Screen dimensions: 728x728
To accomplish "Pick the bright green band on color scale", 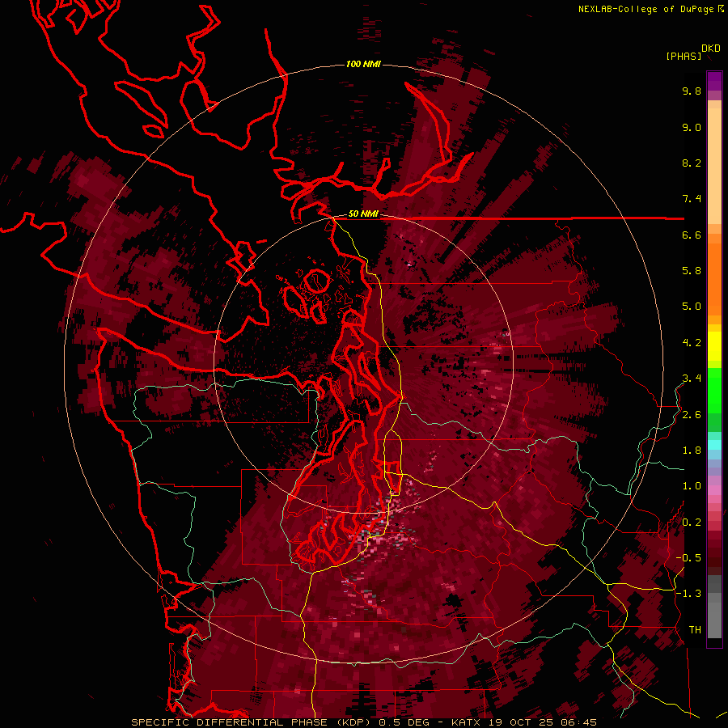I will (x=714, y=390).
